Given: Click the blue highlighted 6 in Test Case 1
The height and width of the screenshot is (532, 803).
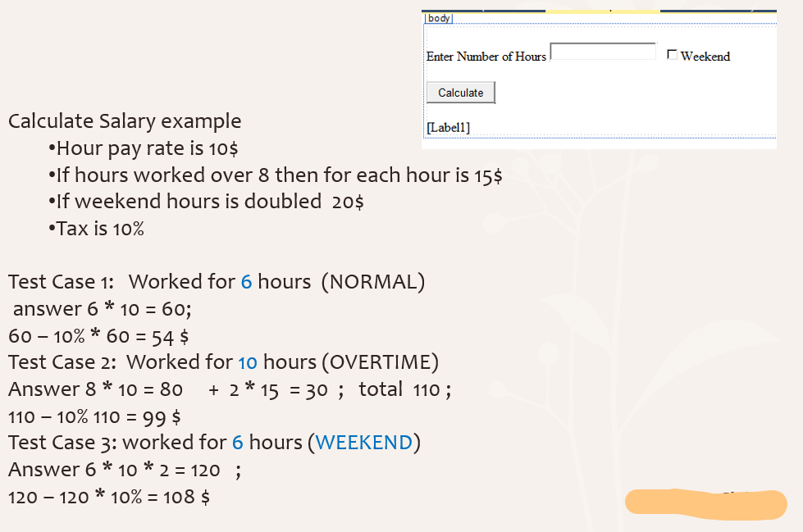Looking at the screenshot, I should [244, 281].
